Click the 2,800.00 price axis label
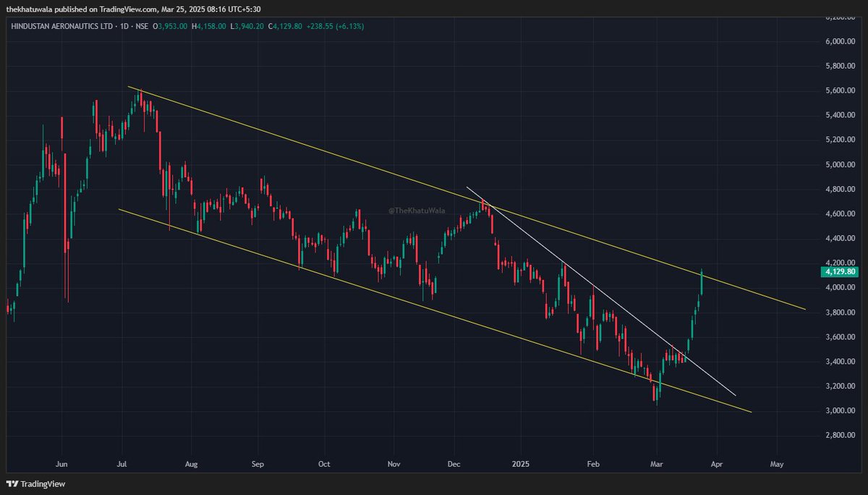Viewport: 868px width, 495px height. click(x=841, y=435)
